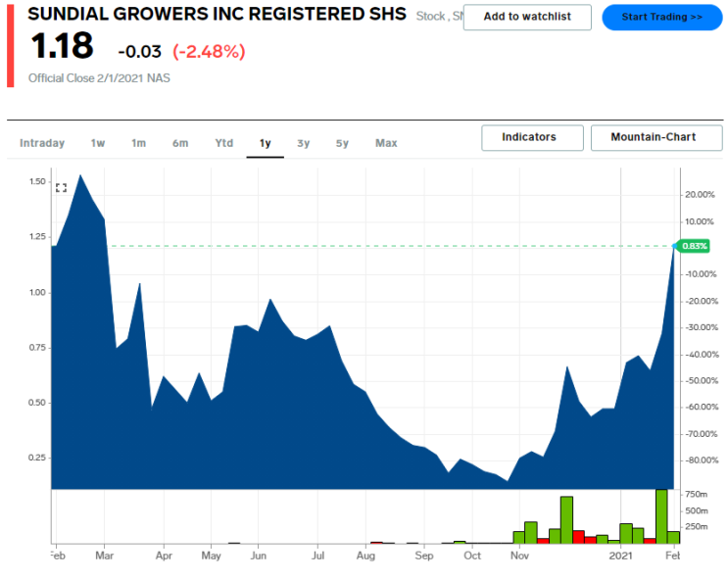Click the green 0.83% price marker
The height and width of the screenshot is (581, 728).
pyautogui.click(x=694, y=246)
